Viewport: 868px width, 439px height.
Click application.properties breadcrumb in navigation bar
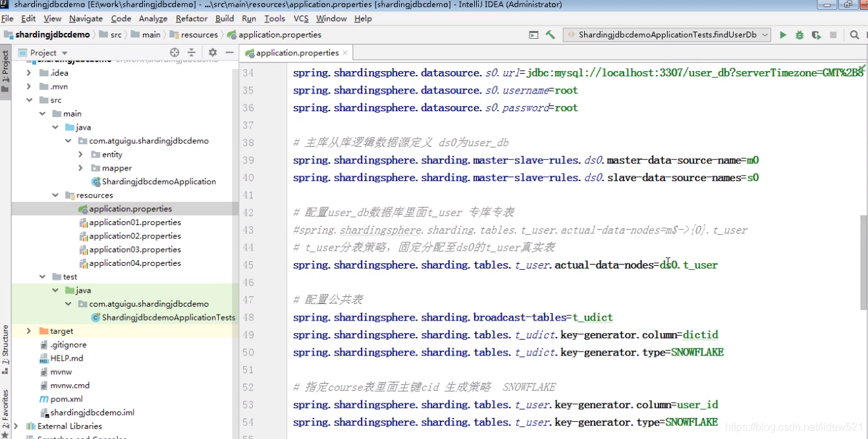tap(275, 35)
